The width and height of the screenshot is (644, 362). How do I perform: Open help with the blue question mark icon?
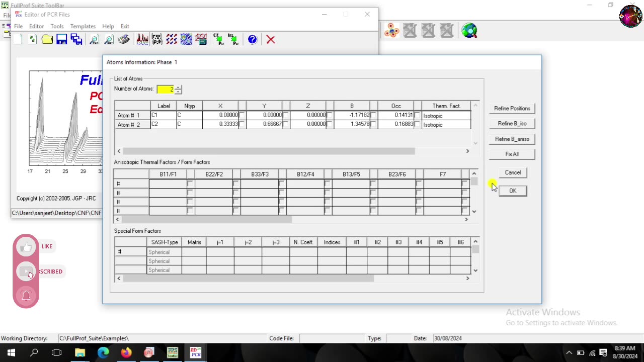click(253, 39)
